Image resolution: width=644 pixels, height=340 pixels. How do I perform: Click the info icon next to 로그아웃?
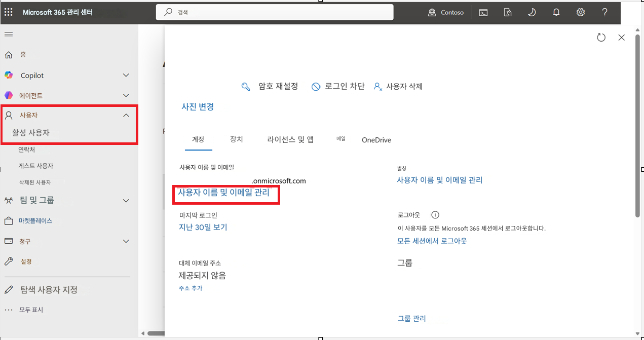[435, 215]
